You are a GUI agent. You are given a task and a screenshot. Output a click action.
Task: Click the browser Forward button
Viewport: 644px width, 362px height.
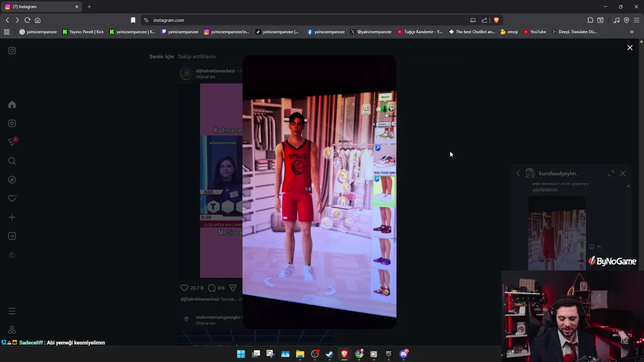point(17,20)
